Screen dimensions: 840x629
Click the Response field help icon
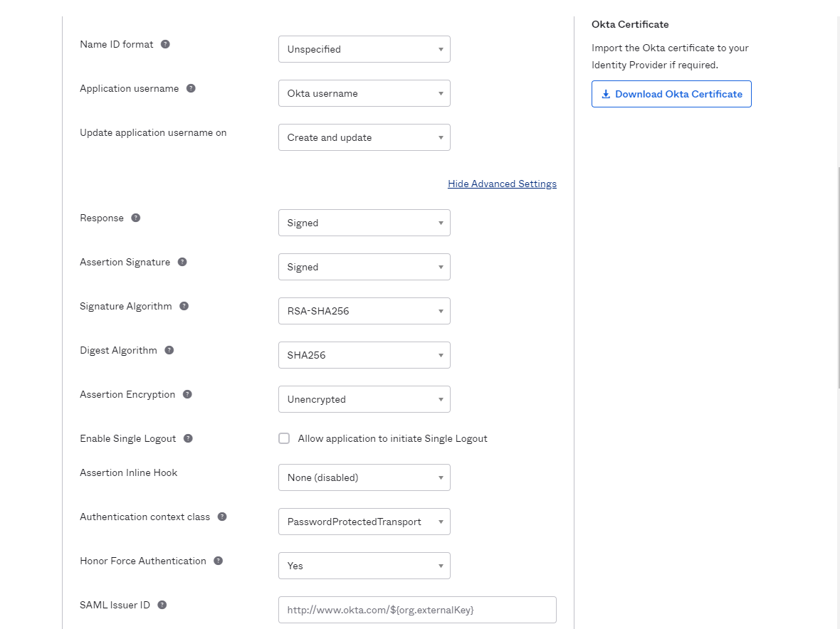click(135, 218)
